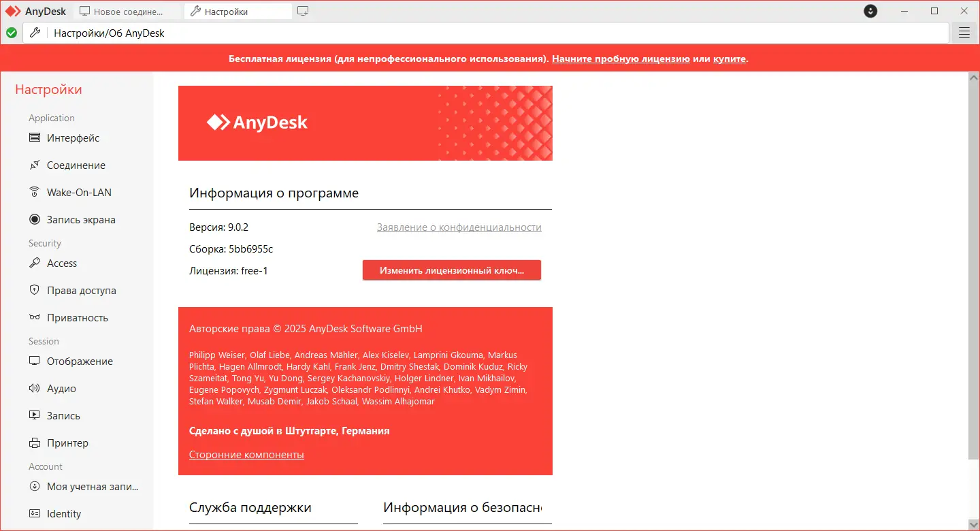Click the Настройки/Об AnyDesk address field
Screen dimensions: 980x531
(487, 33)
